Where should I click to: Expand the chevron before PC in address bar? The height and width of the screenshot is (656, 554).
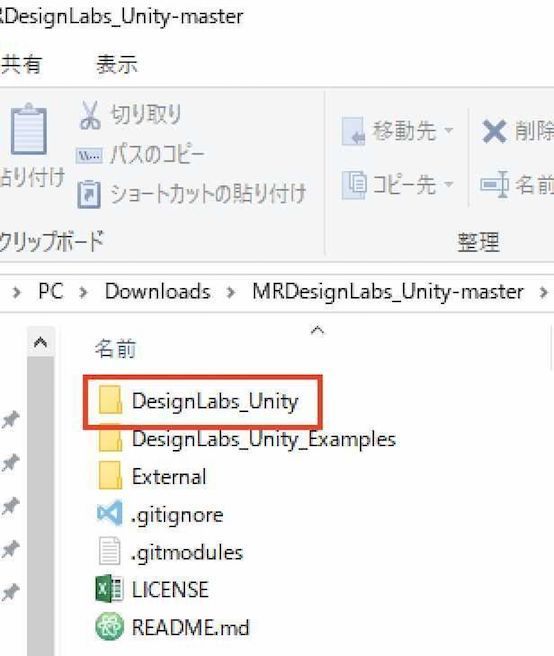16,292
